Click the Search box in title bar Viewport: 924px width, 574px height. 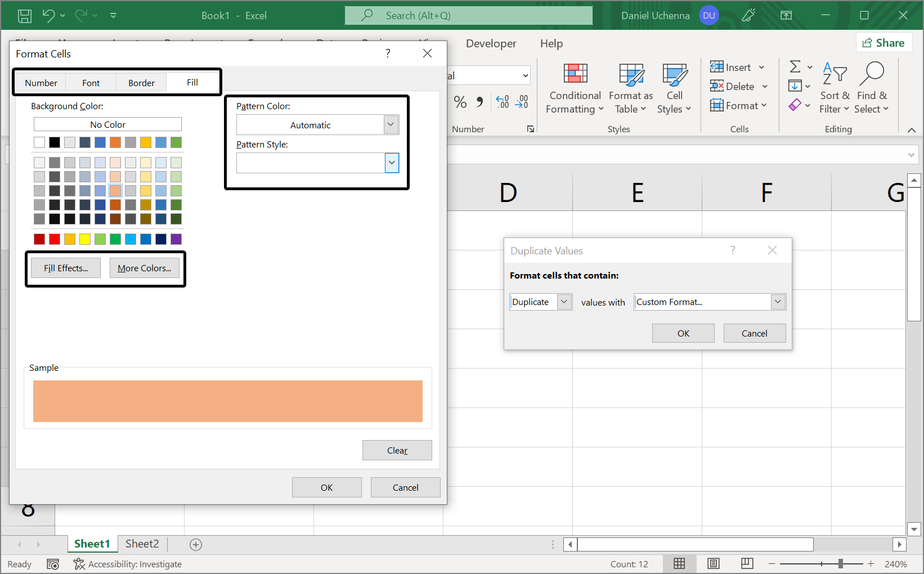tap(468, 16)
